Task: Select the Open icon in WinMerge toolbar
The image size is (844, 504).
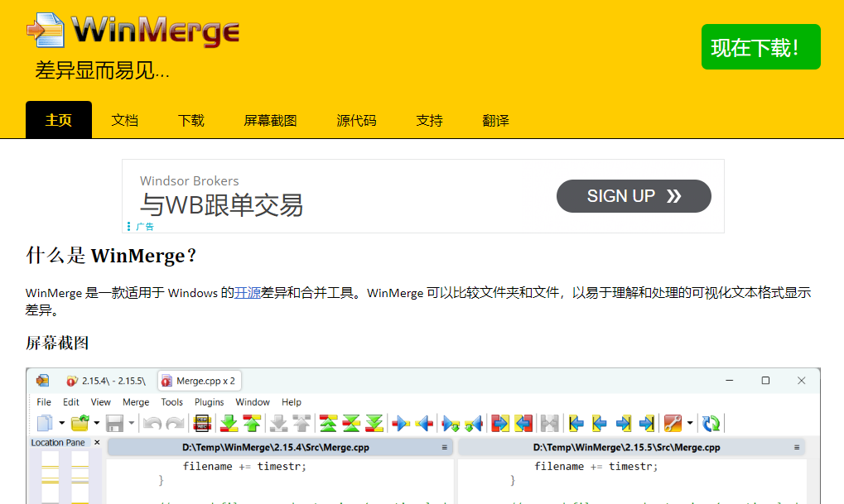Action: point(79,423)
